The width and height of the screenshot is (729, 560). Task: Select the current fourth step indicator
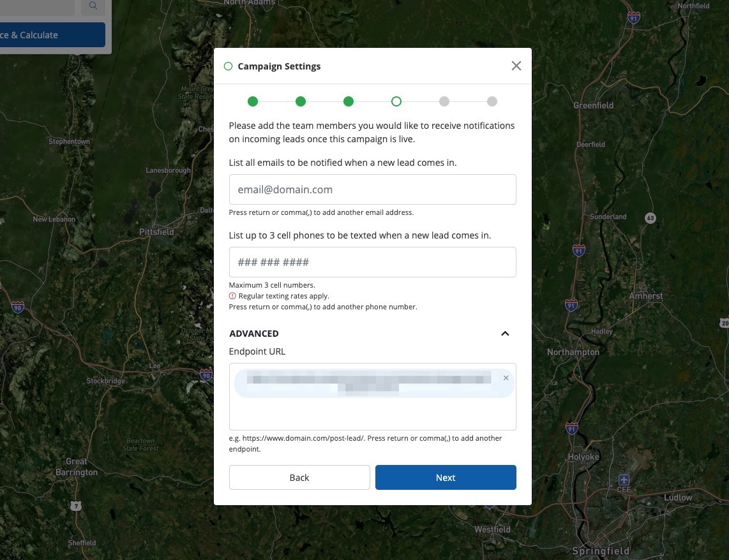pos(396,101)
